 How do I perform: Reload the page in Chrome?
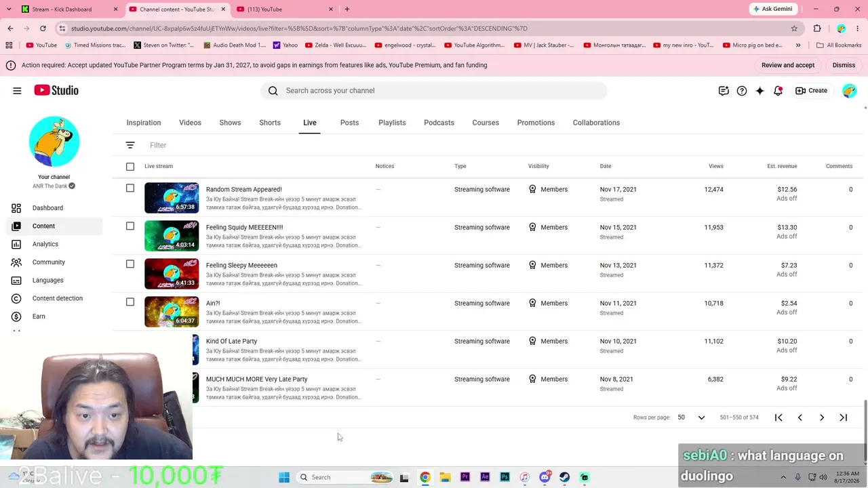coord(43,28)
